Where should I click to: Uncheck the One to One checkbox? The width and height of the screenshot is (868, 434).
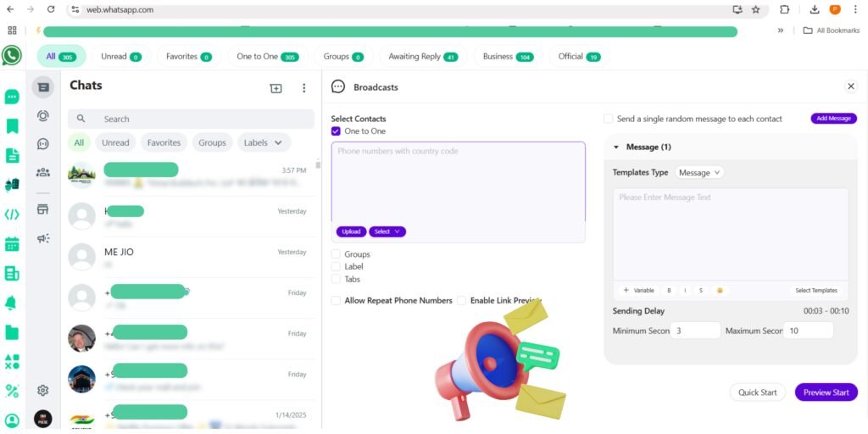337,131
